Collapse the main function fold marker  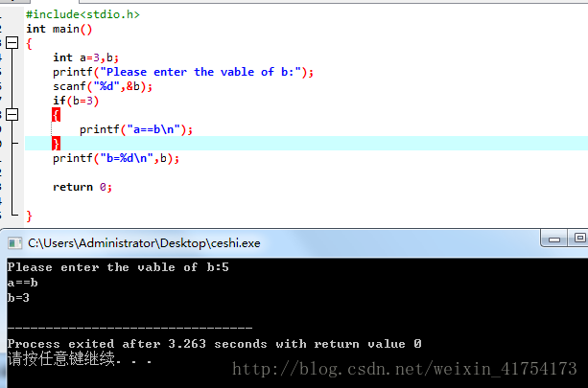(12, 43)
